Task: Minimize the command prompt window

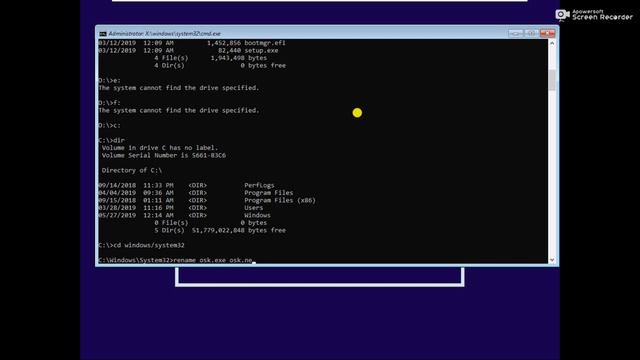Action: [516, 33]
